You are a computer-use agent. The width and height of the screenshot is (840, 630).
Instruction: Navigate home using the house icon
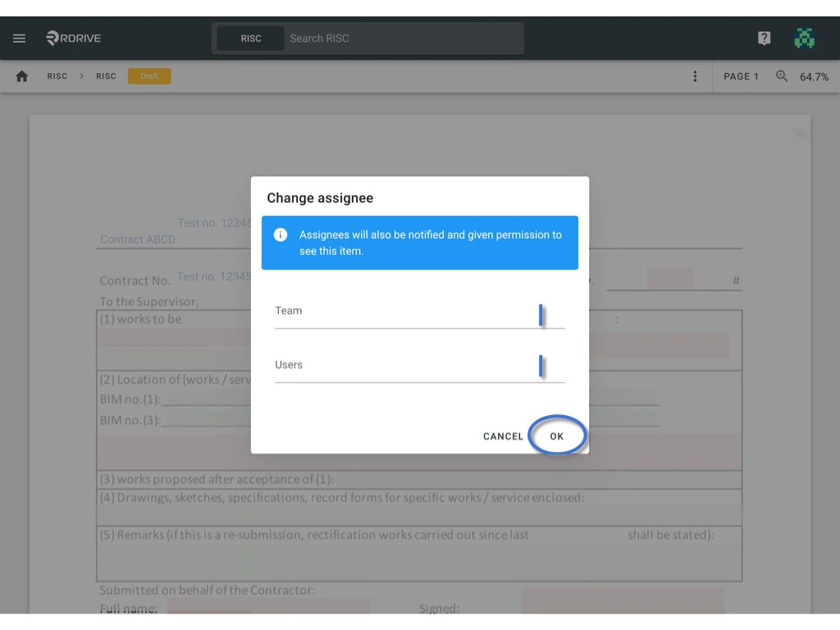pyautogui.click(x=21, y=75)
